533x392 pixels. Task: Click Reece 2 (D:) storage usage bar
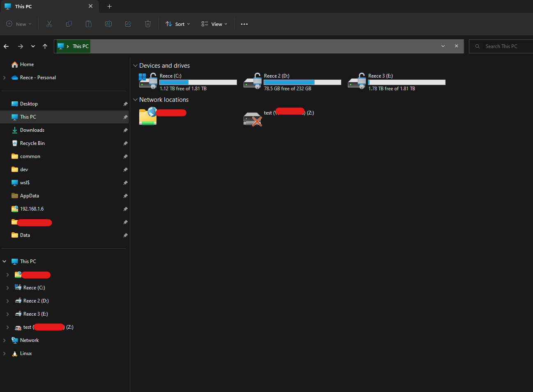pyautogui.click(x=302, y=83)
